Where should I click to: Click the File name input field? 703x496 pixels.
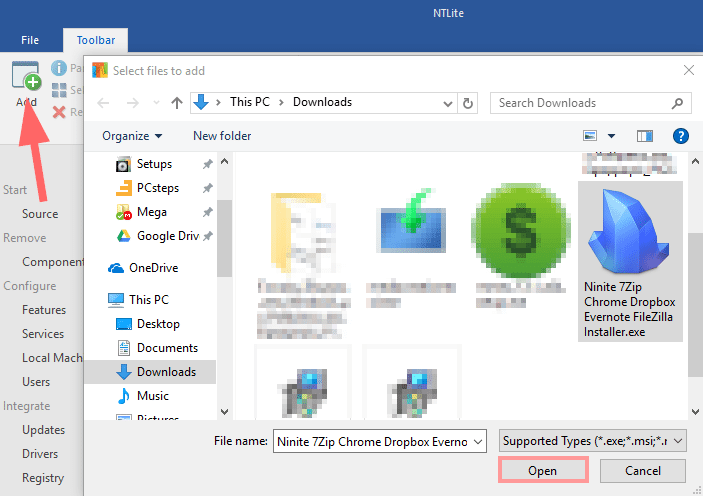(x=373, y=442)
